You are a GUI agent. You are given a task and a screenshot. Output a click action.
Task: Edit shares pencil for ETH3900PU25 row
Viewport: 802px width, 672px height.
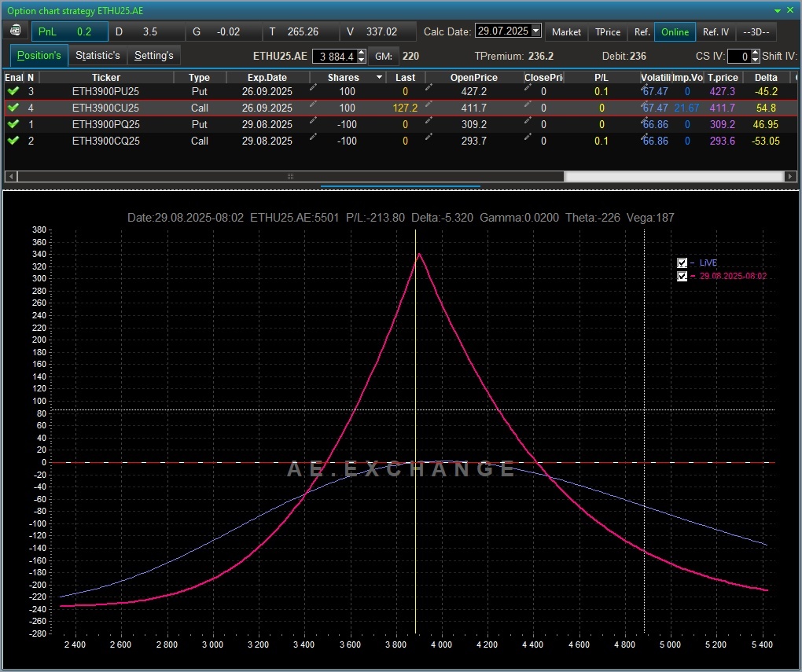click(x=313, y=87)
